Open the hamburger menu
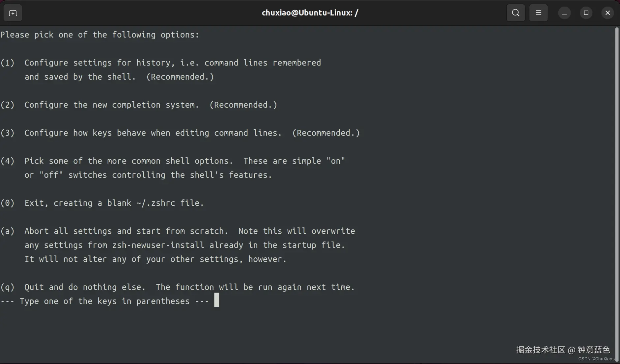Image resolution: width=620 pixels, height=364 pixels. point(538,13)
